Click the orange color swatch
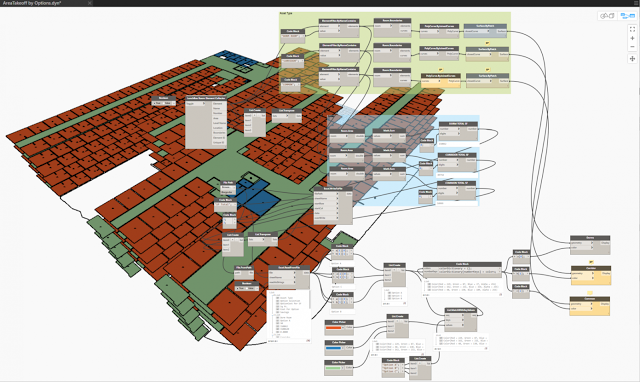This screenshot has width=640, height=382. (333, 327)
